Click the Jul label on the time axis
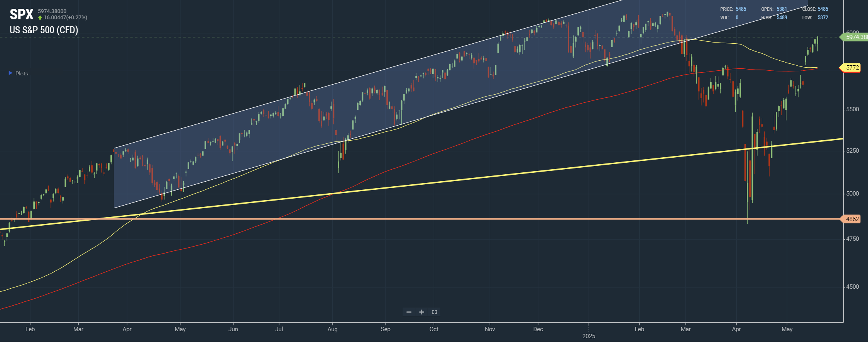This screenshot has height=342, width=868. pyautogui.click(x=279, y=329)
